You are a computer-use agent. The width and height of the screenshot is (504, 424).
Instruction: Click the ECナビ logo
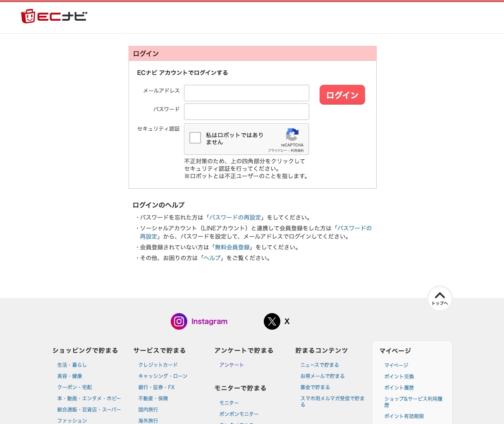pos(54,16)
